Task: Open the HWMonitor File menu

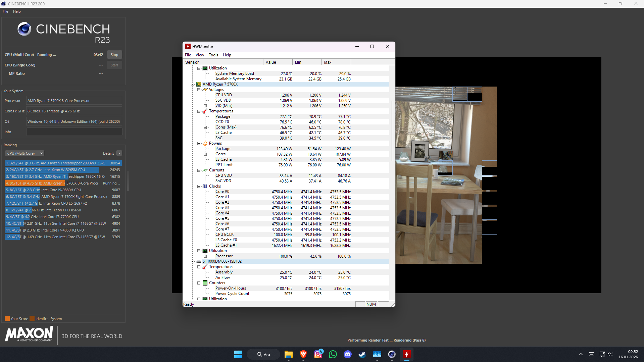Action: [188, 55]
